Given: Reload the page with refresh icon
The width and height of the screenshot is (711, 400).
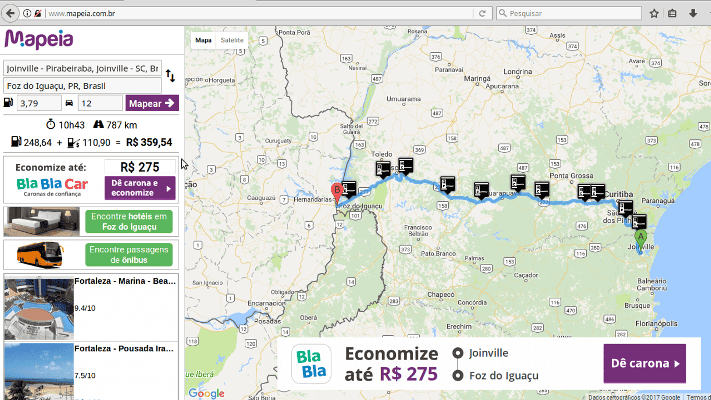Looking at the screenshot, I should [482, 14].
